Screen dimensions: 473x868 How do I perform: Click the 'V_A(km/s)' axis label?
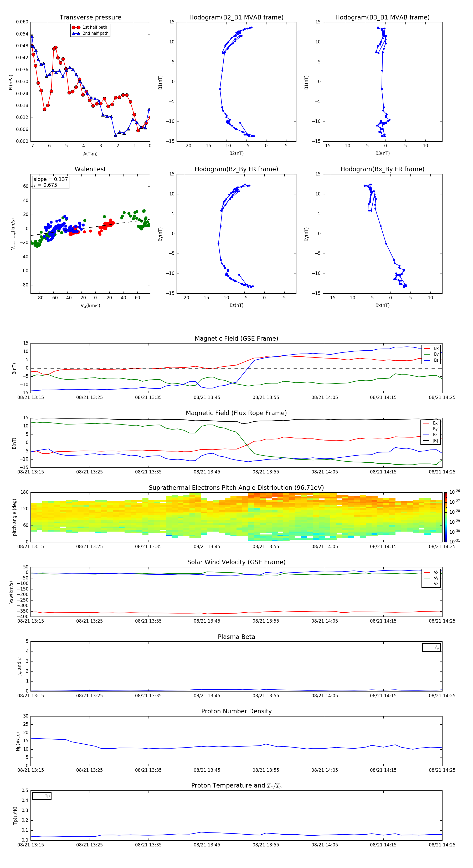coord(90,306)
